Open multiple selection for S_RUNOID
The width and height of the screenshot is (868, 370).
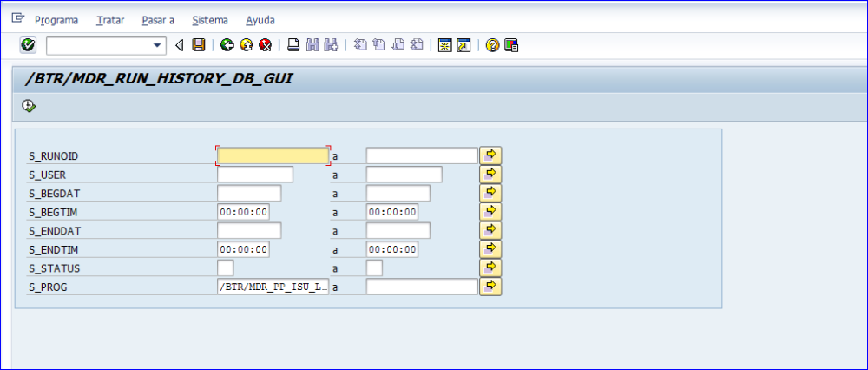coord(490,155)
